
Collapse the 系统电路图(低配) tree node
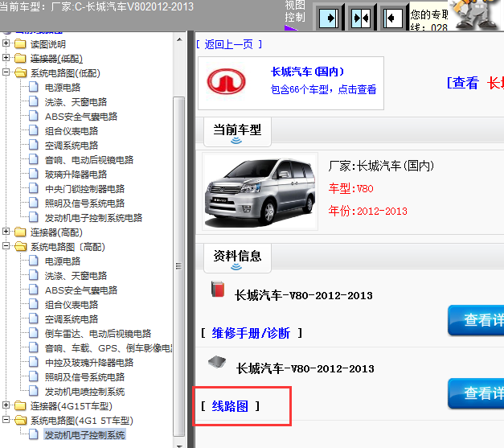pos(6,72)
